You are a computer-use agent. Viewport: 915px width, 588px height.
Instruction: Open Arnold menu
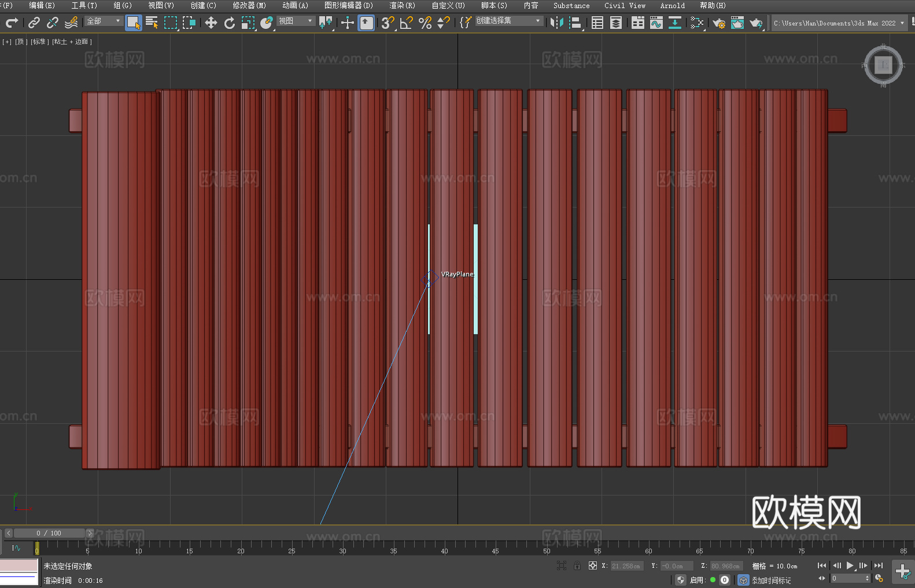tap(673, 5)
